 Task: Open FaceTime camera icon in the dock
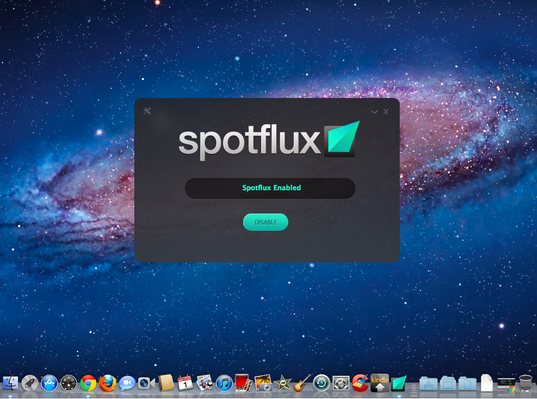(x=146, y=383)
